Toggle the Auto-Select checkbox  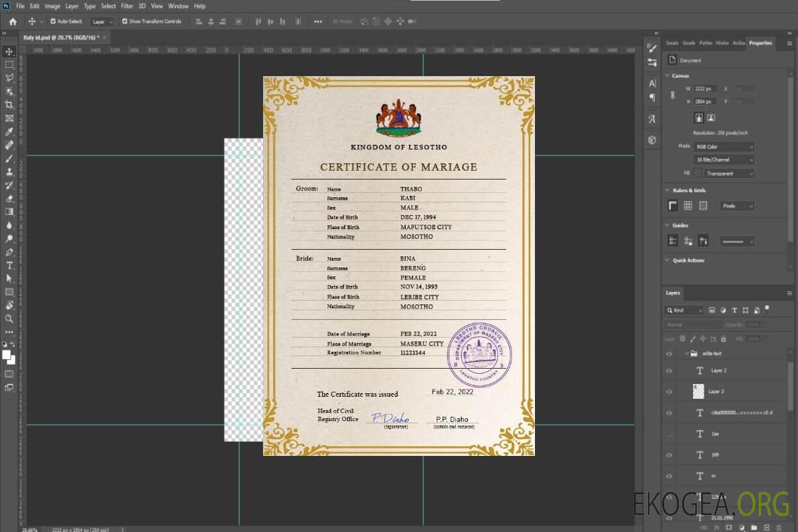click(53, 21)
